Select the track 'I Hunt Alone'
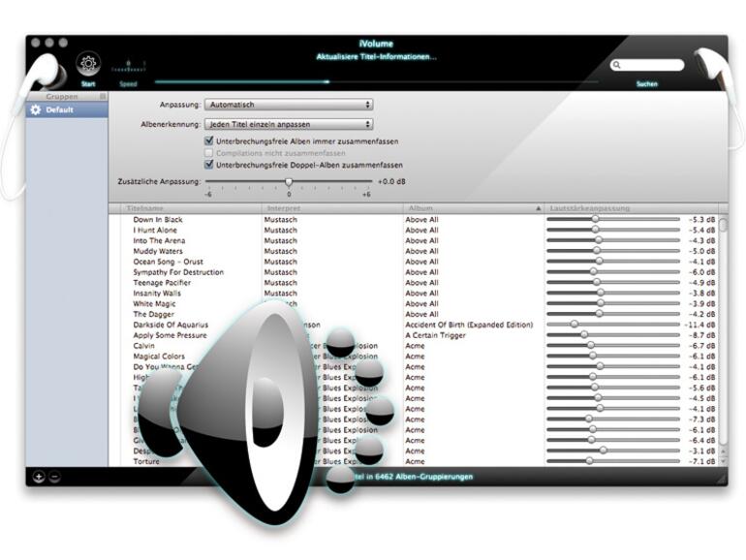 [x=155, y=230]
